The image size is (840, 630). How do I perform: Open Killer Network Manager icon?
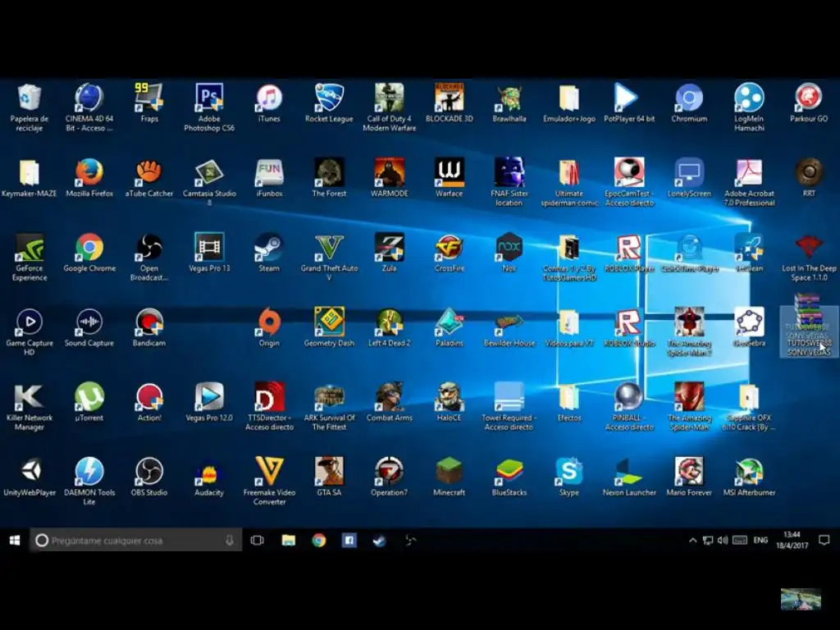pyautogui.click(x=30, y=397)
